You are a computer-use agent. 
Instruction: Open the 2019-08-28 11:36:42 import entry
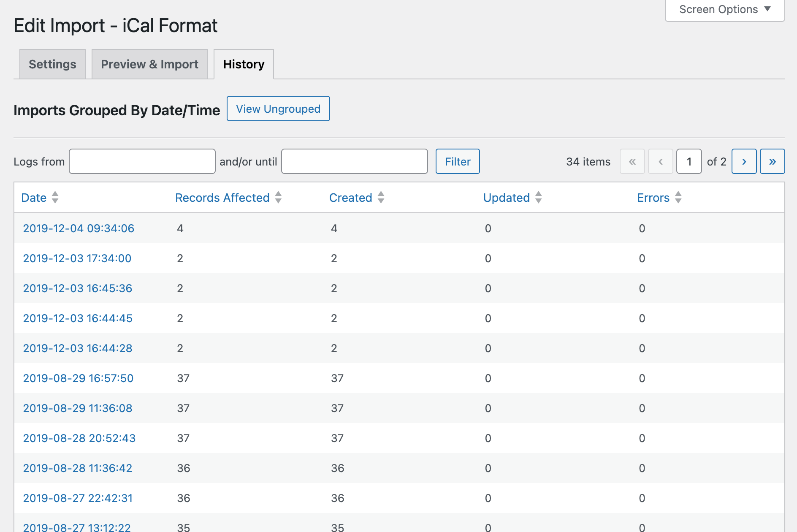tap(77, 468)
